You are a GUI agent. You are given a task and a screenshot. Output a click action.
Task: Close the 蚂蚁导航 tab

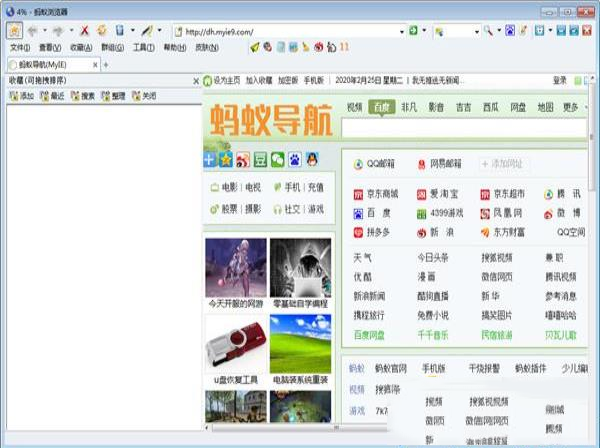pyautogui.click(x=95, y=65)
